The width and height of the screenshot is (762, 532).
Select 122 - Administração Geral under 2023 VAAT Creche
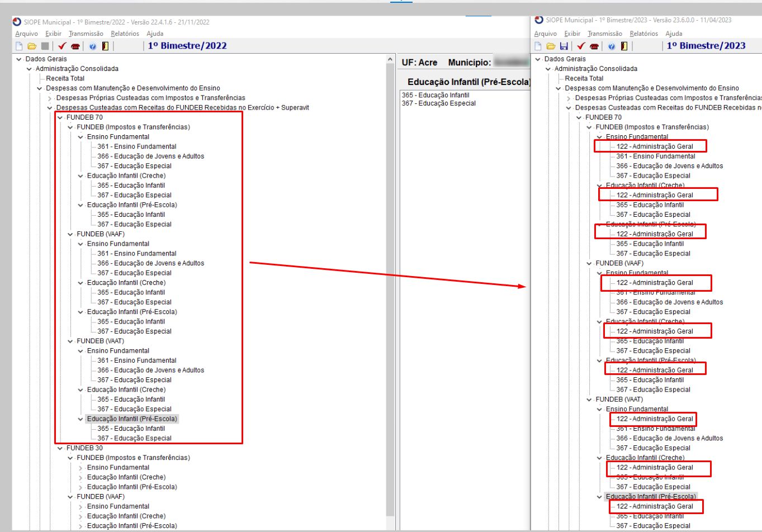click(655, 467)
